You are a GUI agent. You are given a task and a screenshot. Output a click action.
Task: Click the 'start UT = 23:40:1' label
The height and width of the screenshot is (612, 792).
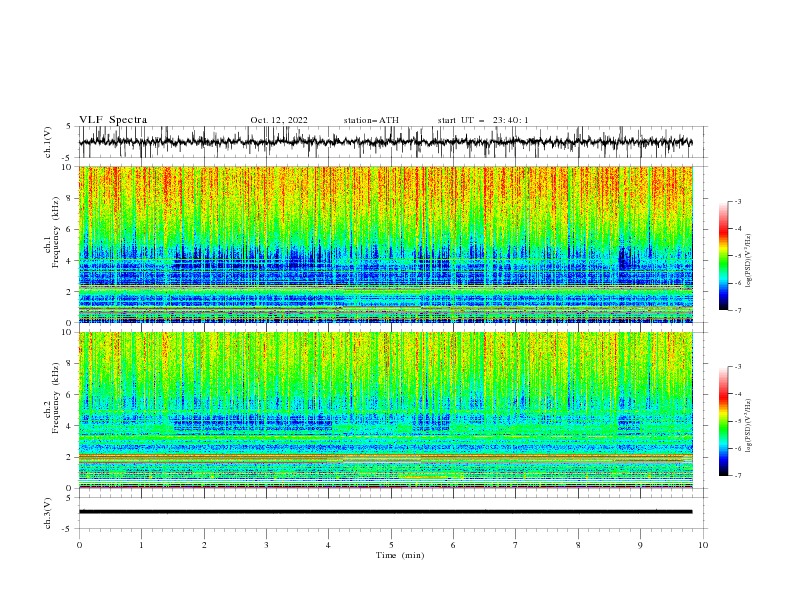coord(483,120)
